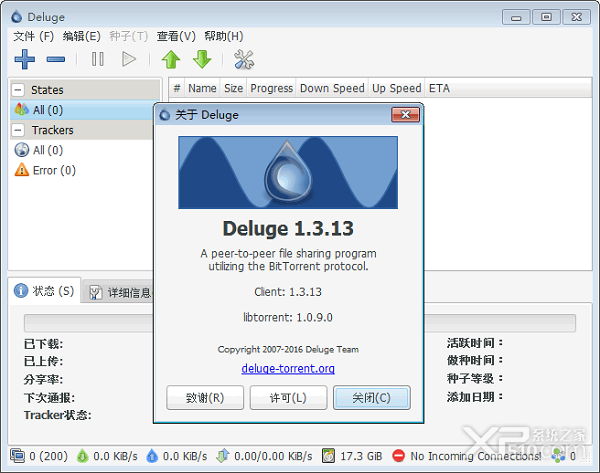The image size is (600, 473).
Task: Resume torrent using toolbar play icon
Action: 129,59
